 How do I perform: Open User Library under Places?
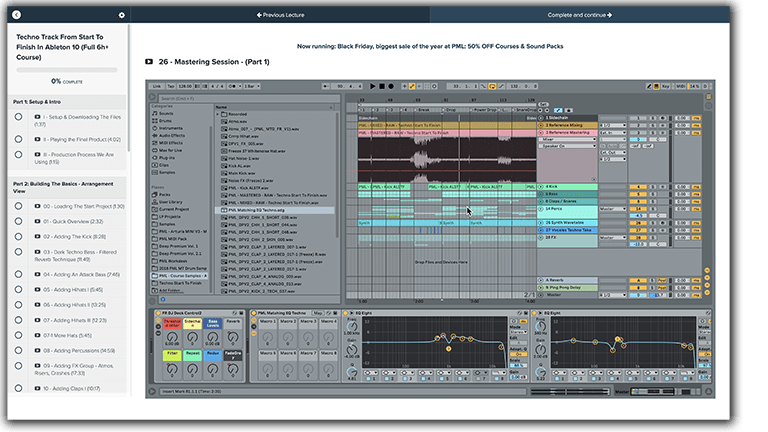(170, 202)
